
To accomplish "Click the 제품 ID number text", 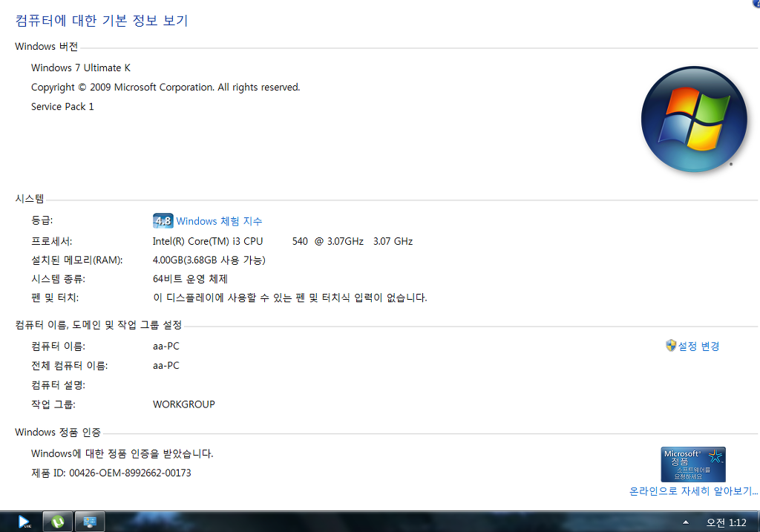I will click(x=130, y=473).
